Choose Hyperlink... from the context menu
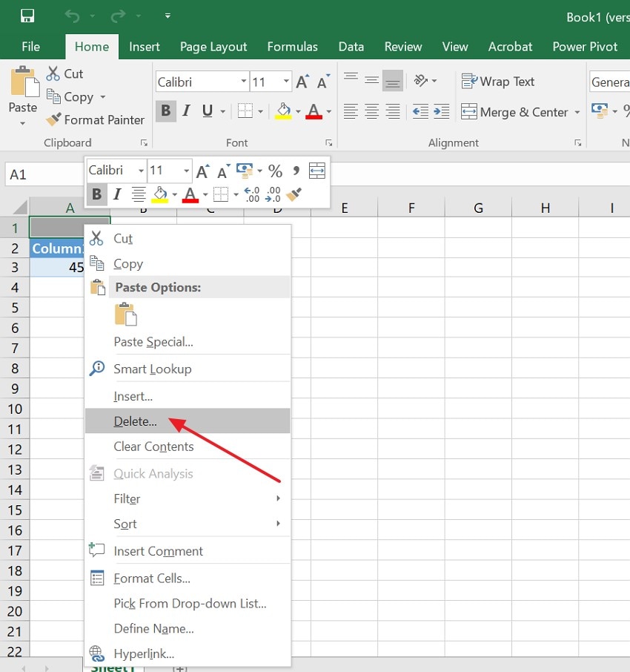630x672 pixels. [x=188, y=654]
